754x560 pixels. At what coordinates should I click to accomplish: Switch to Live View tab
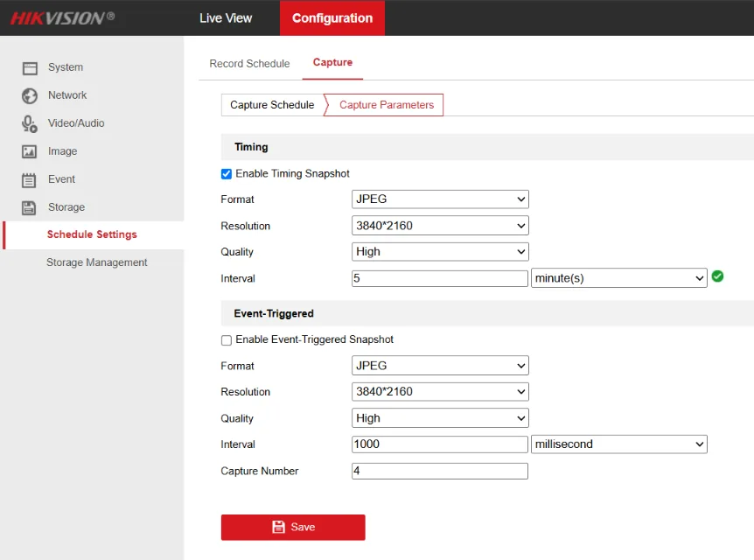pyautogui.click(x=226, y=17)
